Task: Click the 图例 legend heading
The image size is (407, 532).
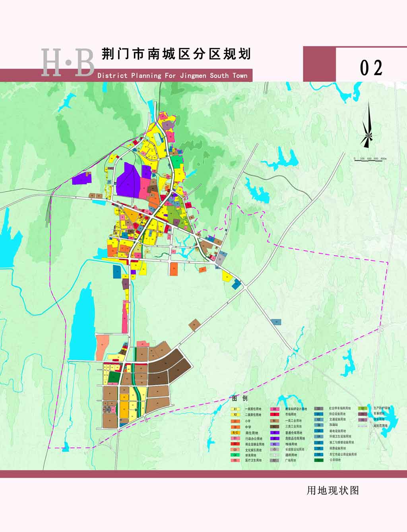Action: (240, 398)
